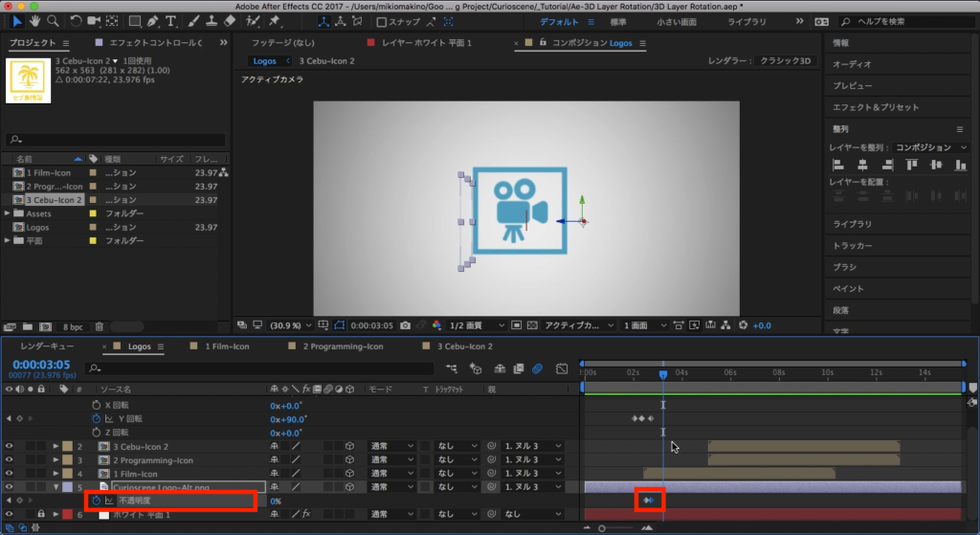Open the レンダーキュー tab
Viewport: 980px width, 535px height.
47,346
